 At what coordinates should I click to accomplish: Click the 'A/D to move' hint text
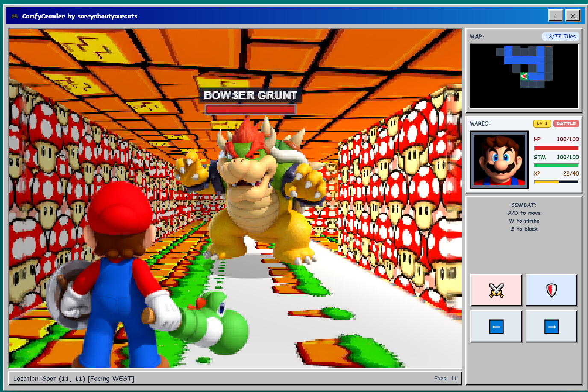coord(524,213)
